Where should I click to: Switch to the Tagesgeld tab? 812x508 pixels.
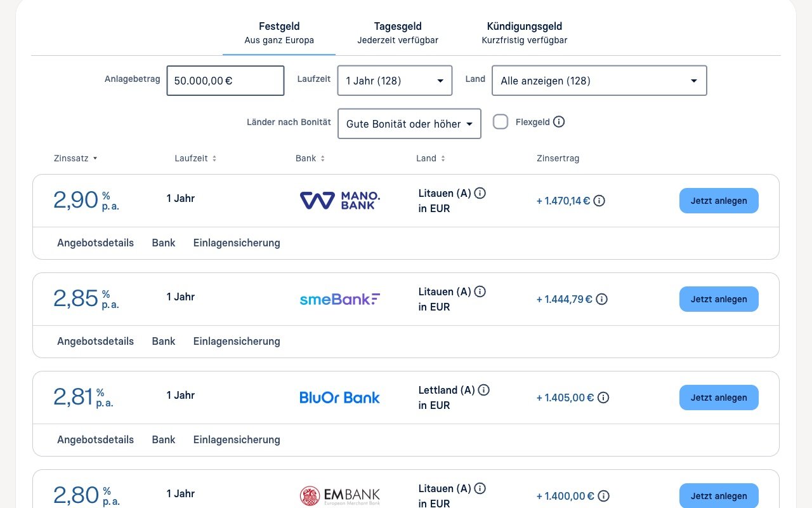tap(398, 33)
